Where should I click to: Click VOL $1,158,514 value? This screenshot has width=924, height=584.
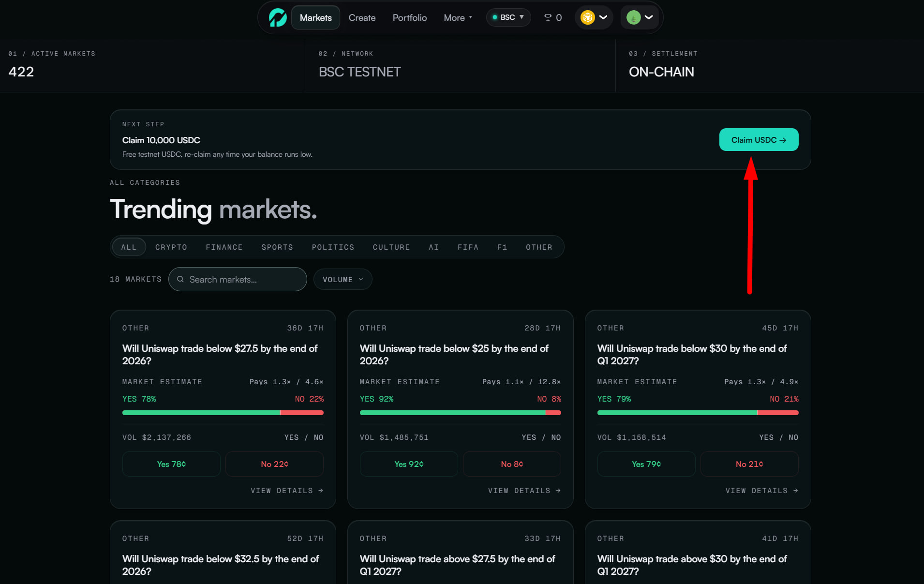click(632, 437)
